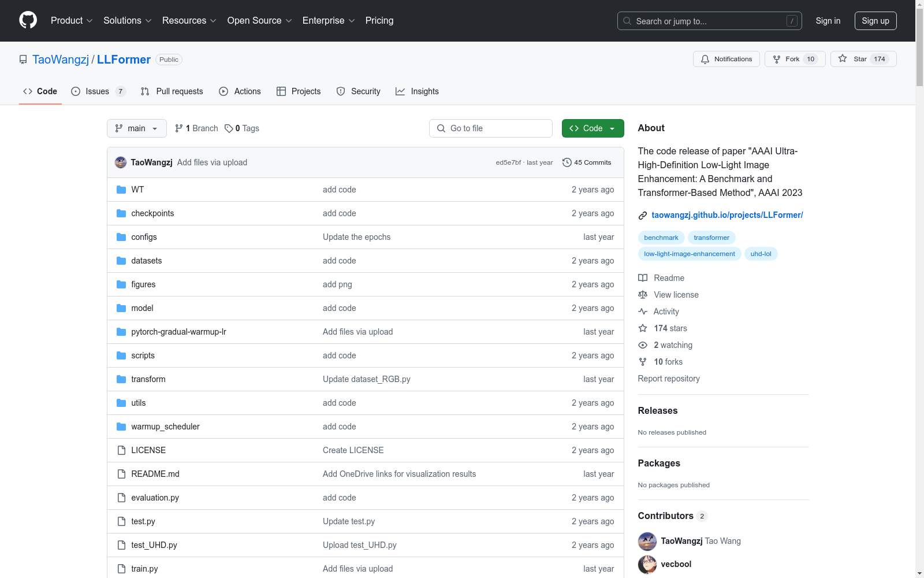Click TaoWangzj avatar in commit header
Screen dimensions: 924x578
(121, 162)
